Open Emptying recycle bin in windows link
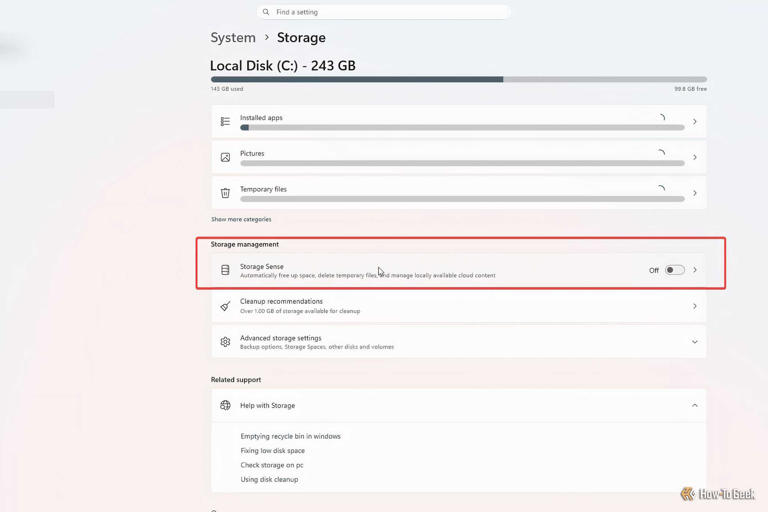This screenshot has width=768, height=512. point(290,436)
